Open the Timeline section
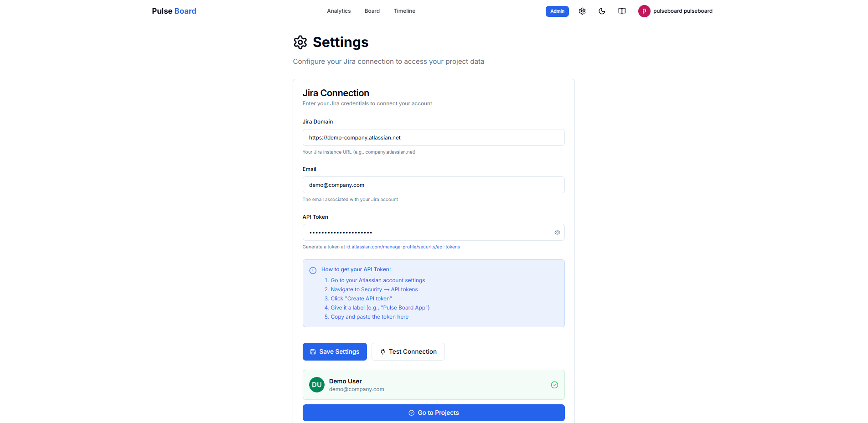 404,10
